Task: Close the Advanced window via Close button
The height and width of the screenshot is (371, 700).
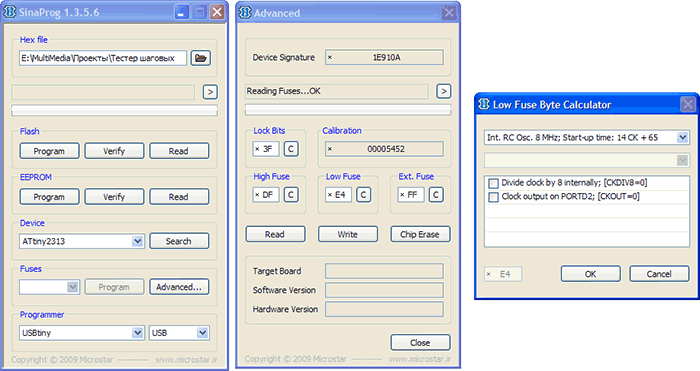Action: (420, 343)
